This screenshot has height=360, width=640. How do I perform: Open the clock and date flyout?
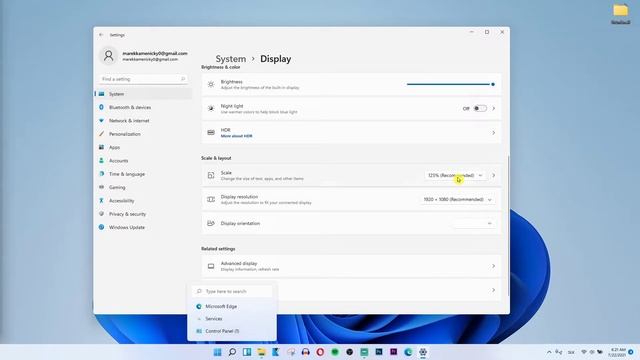pyautogui.click(x=618, y=352)
